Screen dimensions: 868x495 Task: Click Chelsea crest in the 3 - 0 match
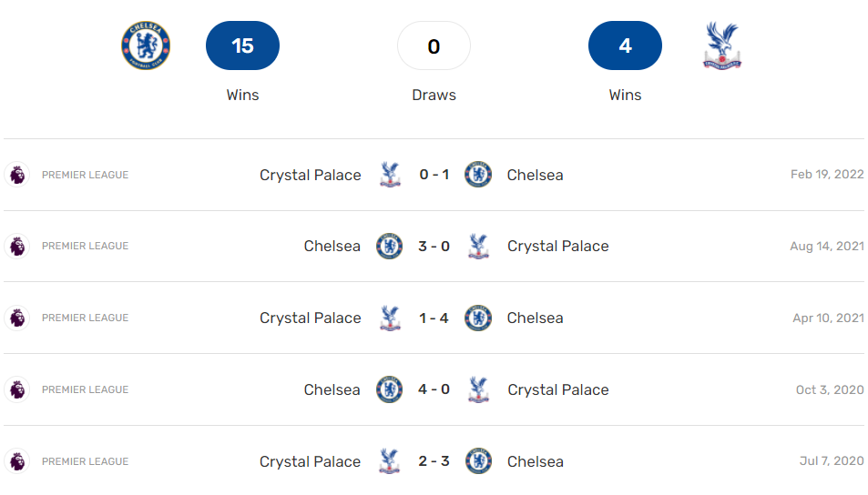coord(390,246)
